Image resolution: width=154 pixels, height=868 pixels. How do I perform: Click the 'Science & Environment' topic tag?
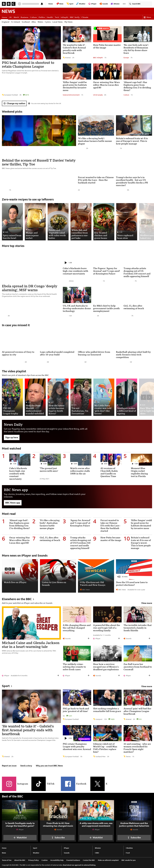(x=71, y=95)
